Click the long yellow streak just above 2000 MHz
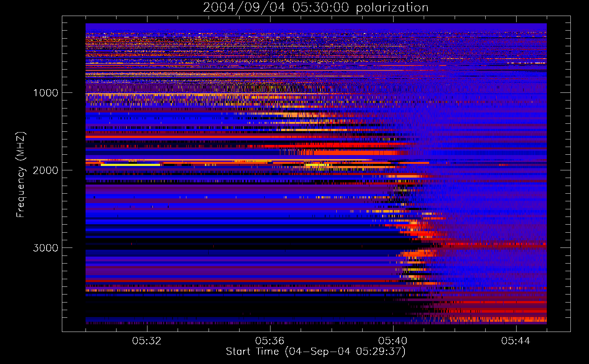The width and height of the screenshot is (589, 364). pos(131,165)
